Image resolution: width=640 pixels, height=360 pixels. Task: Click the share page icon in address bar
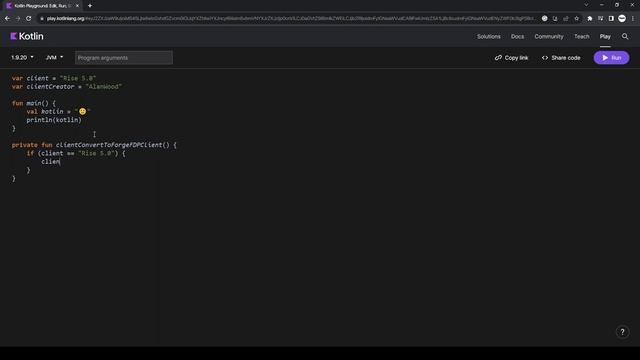tap(566, 18)
